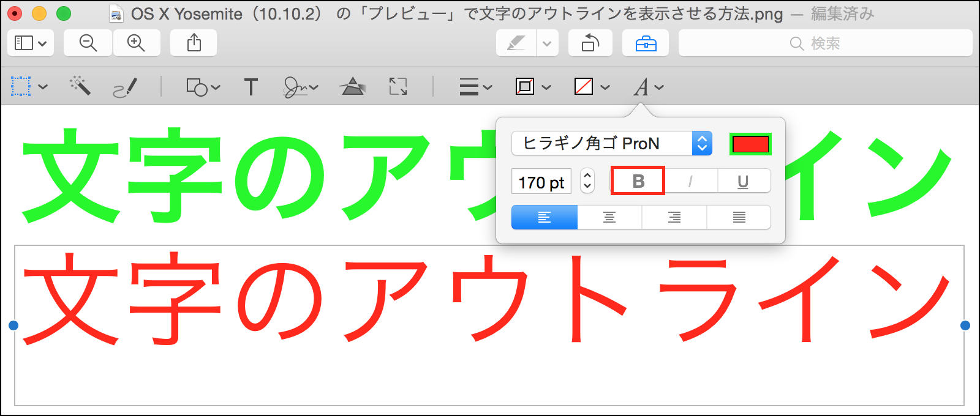Click the document proxy icon in title
The height and width of the screenshot is (416, 980).
coord(116,13)
